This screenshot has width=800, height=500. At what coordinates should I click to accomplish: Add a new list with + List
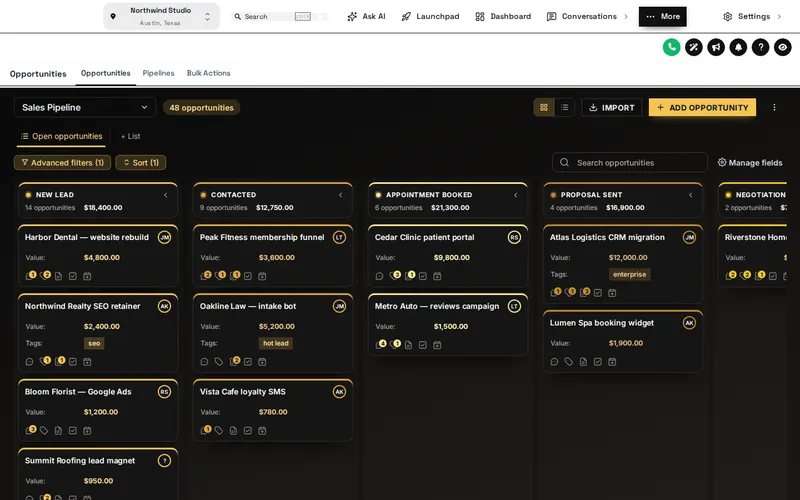(x=130, y=136)
